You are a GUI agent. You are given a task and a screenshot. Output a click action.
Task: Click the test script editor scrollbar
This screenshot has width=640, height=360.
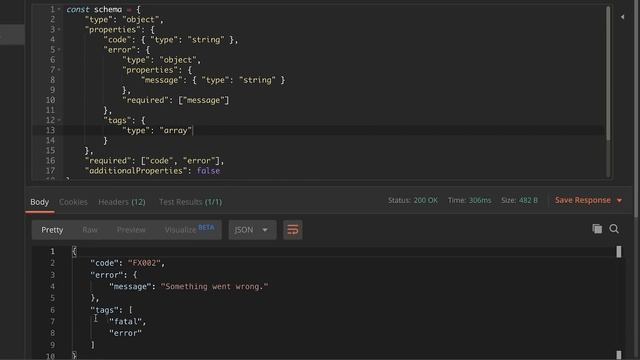608,73
